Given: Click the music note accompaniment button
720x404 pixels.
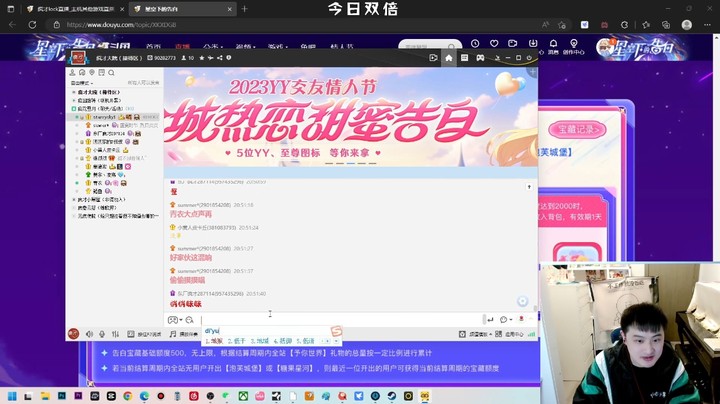Looking at the screenshot, I should pyautogui.click(x=184, y=334).
